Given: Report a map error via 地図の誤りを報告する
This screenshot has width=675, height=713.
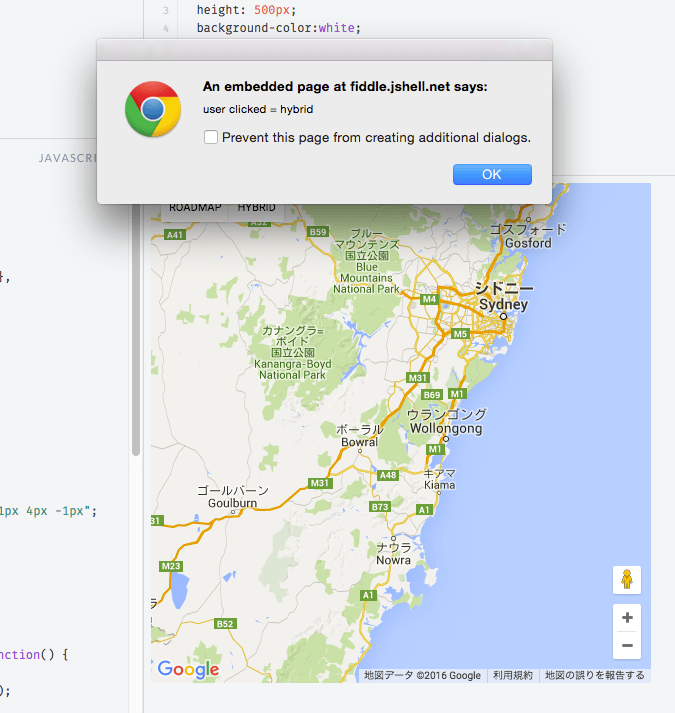Looking at the screenshot, I should 594,675.
